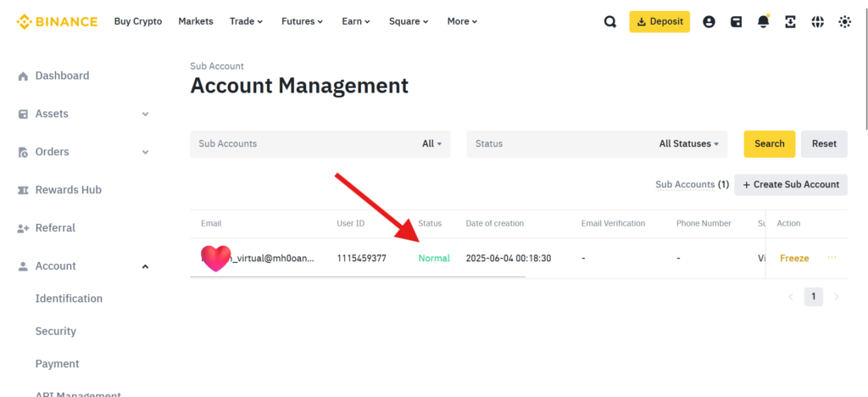Open Payment under Account
Image resolution: width=868 pixels, height=397 pixels.
(57, 364)
